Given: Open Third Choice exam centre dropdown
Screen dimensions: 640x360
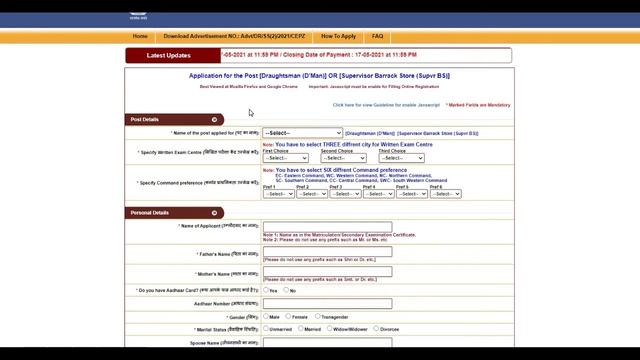Looking at the screenshot, I should click(x=401, y=158).
